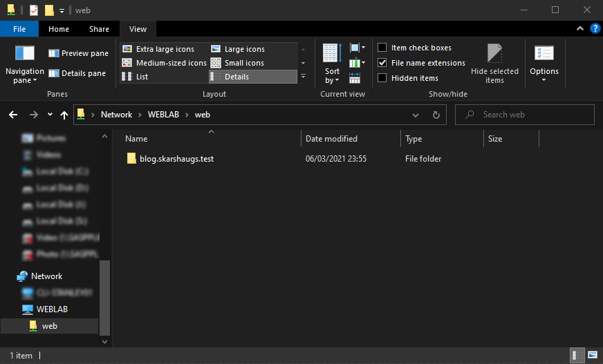The height and width of the screenshot is (364, 603).
Task: Switch to the Share ribbon tab
Action: pyautogui.click(x=99, y=29)
